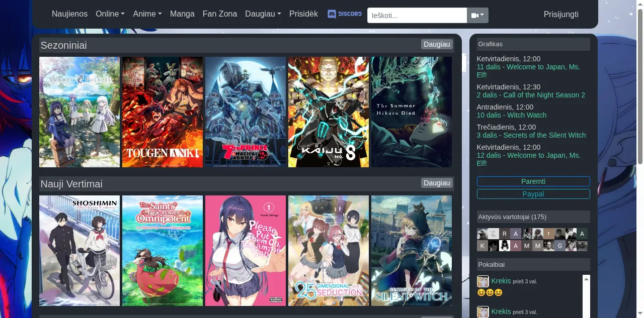Screen dimensions: 644x318
Task: Focus the Ieškoti search field
Action: tap(417, 16)
